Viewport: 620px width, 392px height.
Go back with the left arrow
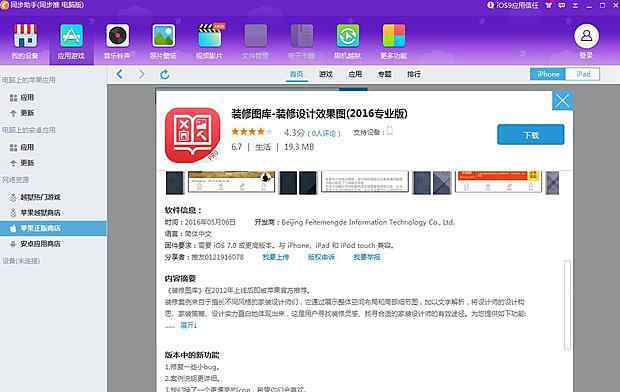click(x=120, y=74)
